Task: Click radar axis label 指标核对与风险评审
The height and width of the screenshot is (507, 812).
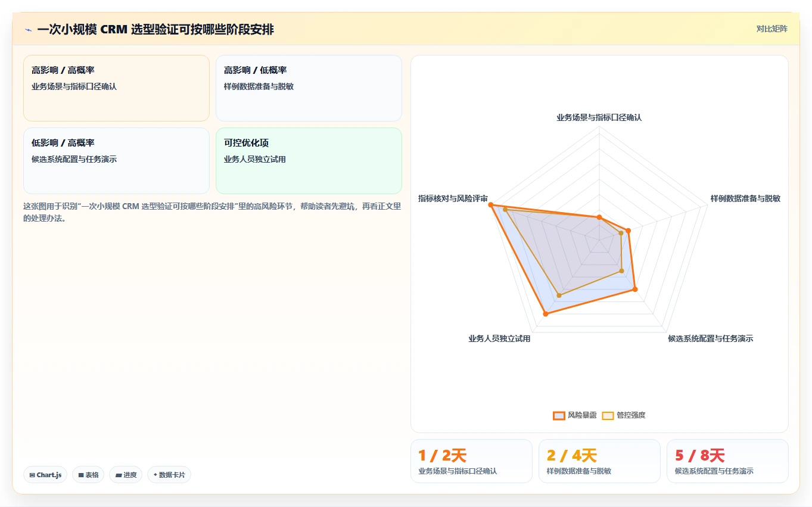Action: click(x=453, y=198)
